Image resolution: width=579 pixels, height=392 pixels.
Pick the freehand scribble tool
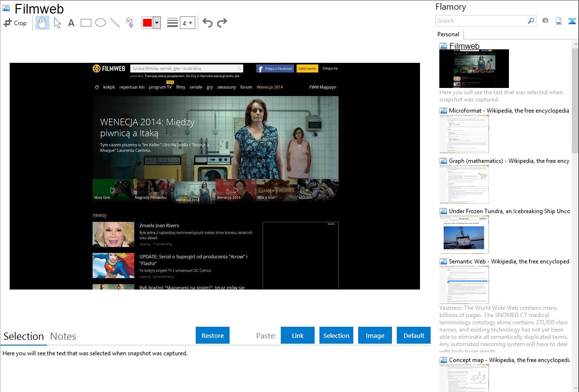coord(130,23)
